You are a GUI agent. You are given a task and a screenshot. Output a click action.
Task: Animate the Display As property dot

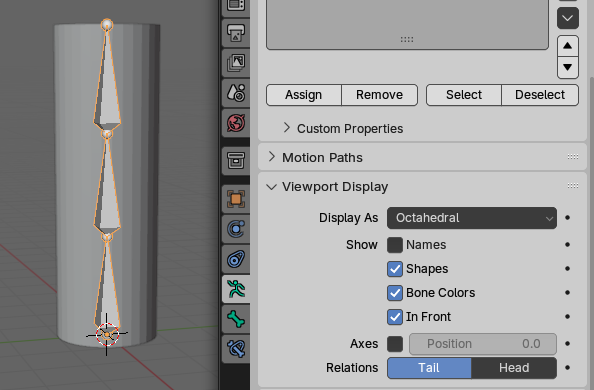tap(567, 218)
